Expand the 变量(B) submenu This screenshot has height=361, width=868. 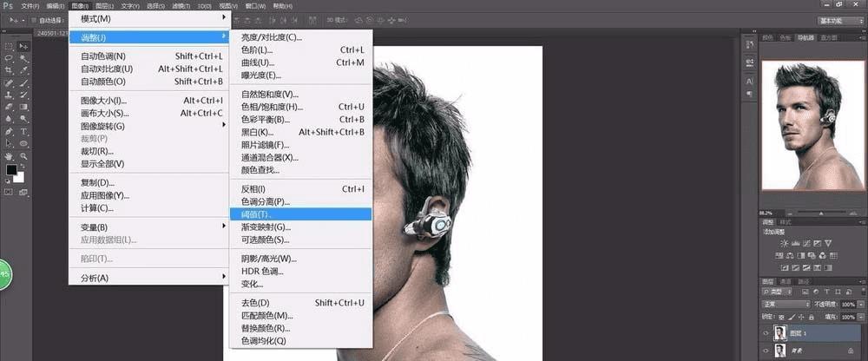148,227
